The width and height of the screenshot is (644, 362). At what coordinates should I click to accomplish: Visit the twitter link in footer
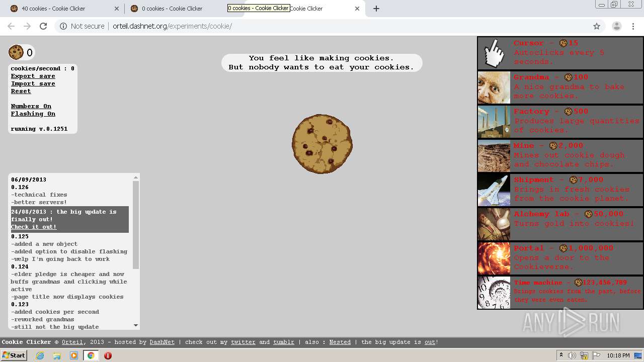point(244,342)
